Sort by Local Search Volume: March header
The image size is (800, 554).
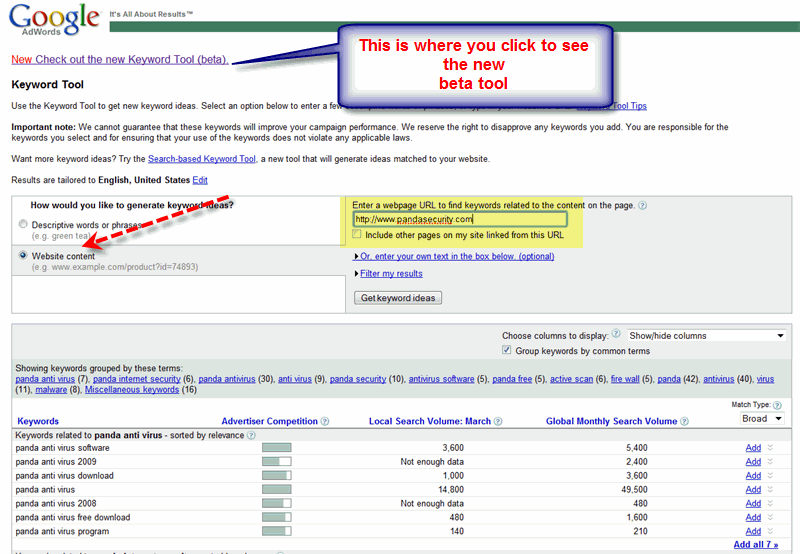[x=430, y=421]
